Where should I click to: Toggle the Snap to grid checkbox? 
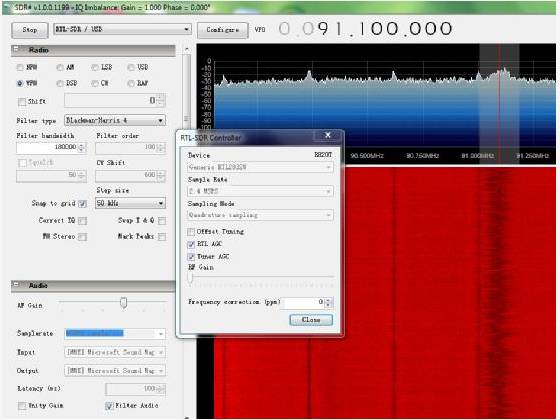point(82,204)
